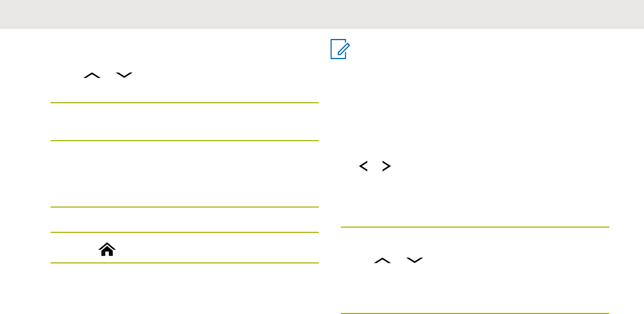Click the up chevron in the left column
Viewport: 644px width, 314px height.
coord(92,77)
